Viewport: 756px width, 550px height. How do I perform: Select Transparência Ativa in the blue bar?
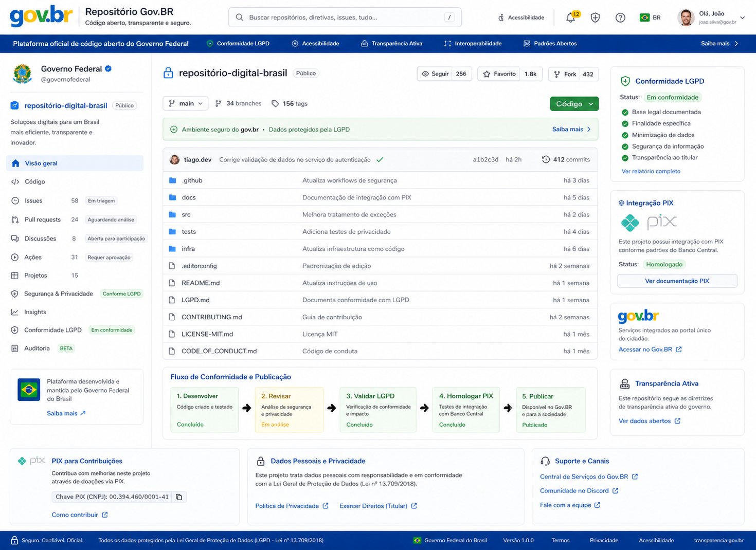(391, 44)
